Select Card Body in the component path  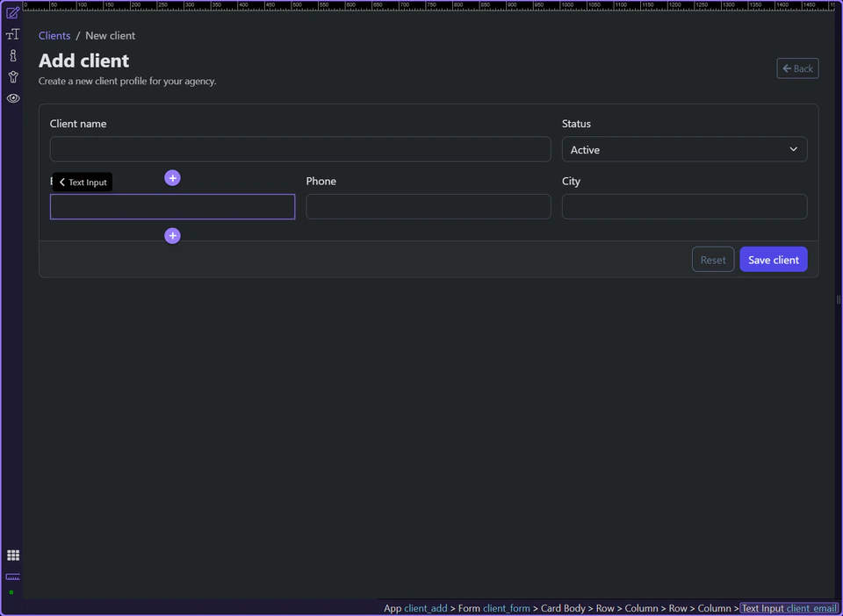coord(563,608)
